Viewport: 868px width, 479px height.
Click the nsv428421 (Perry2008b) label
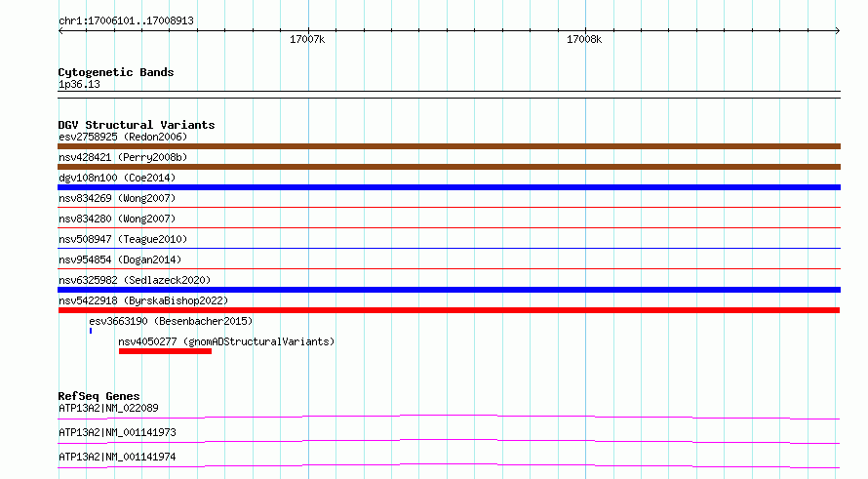pyautogui.click(x=123, y=157)
